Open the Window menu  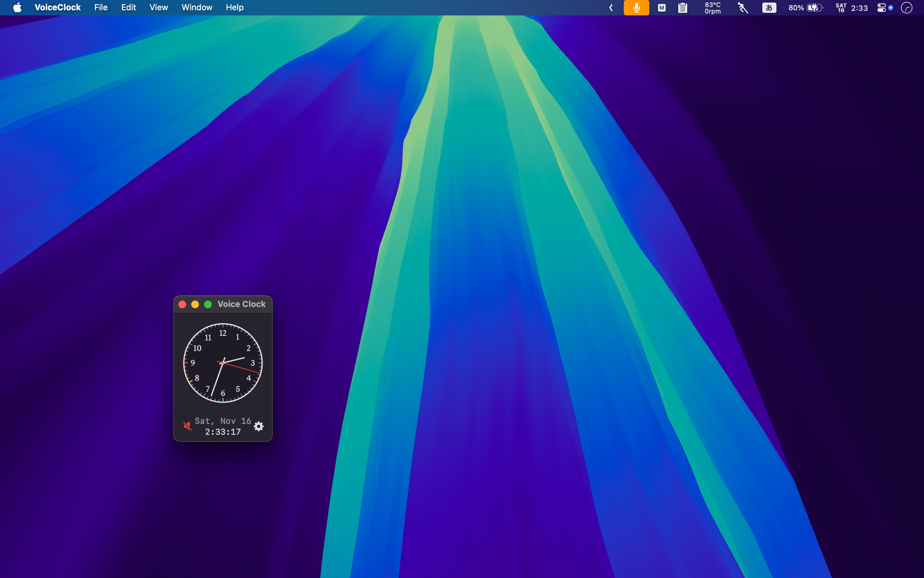click(x=197, y=8)
